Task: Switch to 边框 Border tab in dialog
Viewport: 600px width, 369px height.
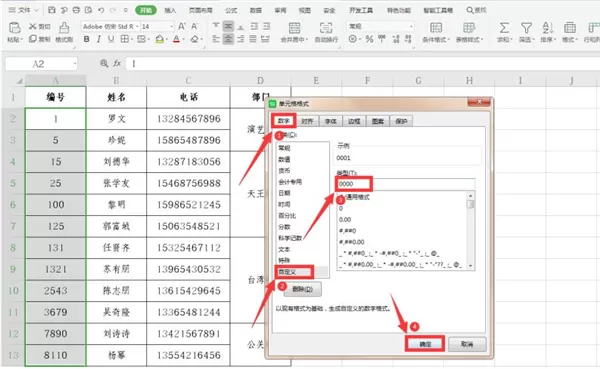Action: pos(354,121)
